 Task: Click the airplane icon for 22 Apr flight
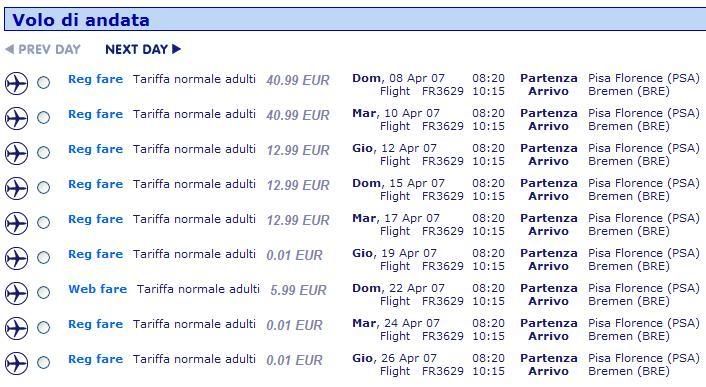(16, 293)
